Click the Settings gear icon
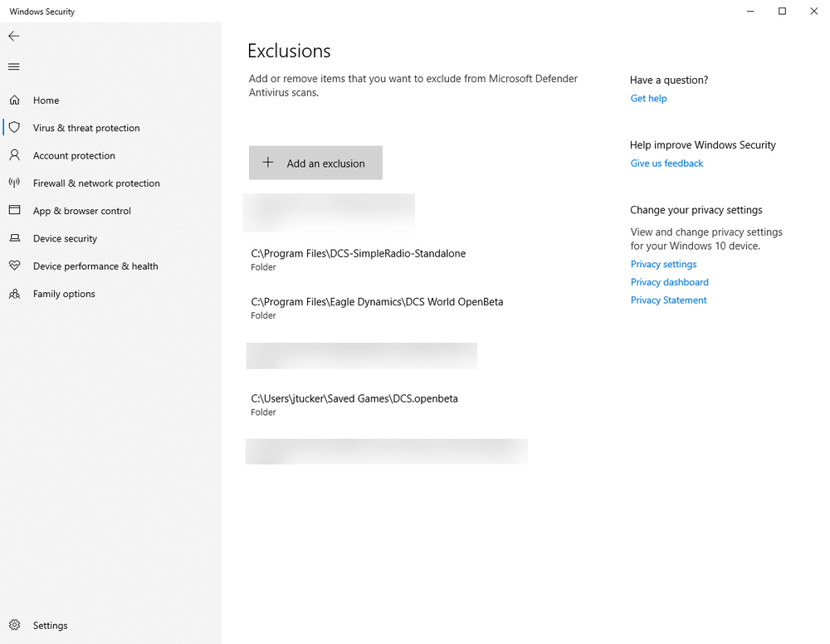This screenshot has width=830, height=644. [15, 625]
